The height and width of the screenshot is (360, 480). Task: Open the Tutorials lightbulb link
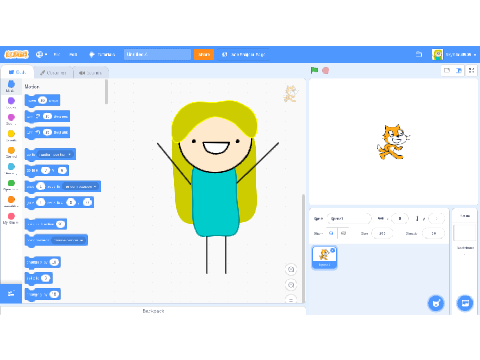(102, 54)
